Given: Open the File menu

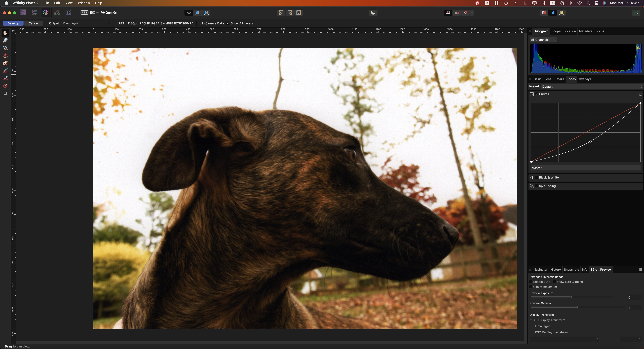Looking at the screenshot, I should click(x=46, y=3).
